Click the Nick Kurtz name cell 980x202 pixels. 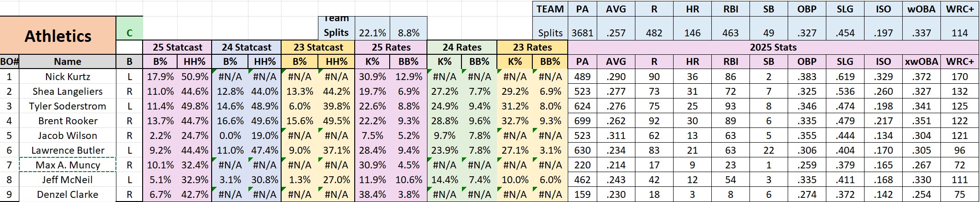[68, 77]
